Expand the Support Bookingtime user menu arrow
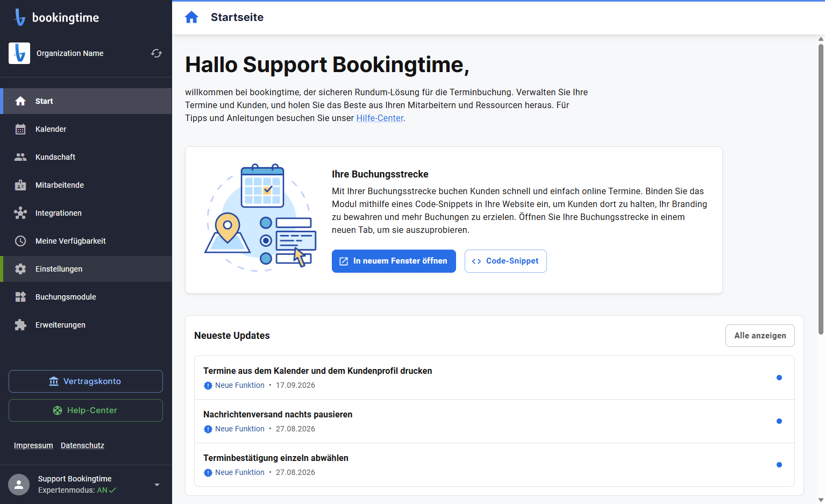The width and height of the screenshot is (825, 504). (x=157, y=485)
